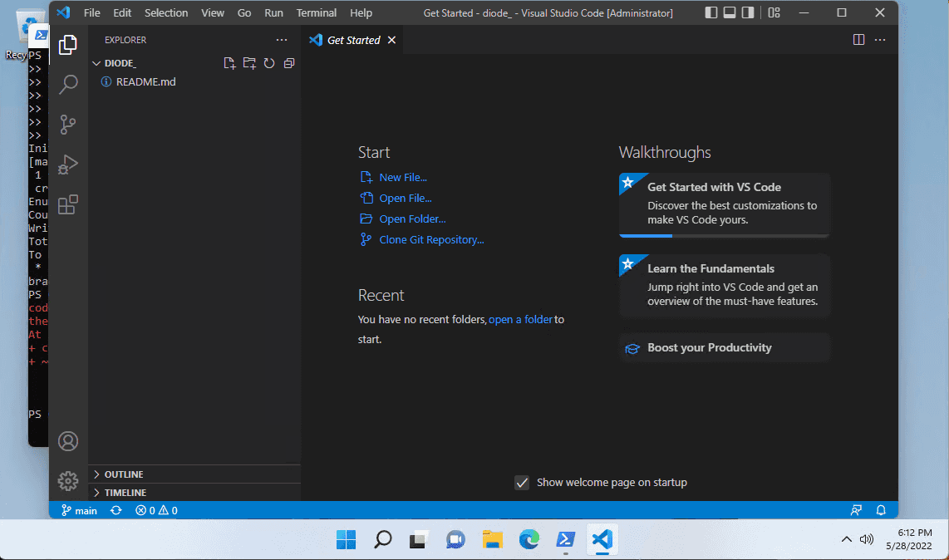Open the volume control in system tray

[867, 539]
